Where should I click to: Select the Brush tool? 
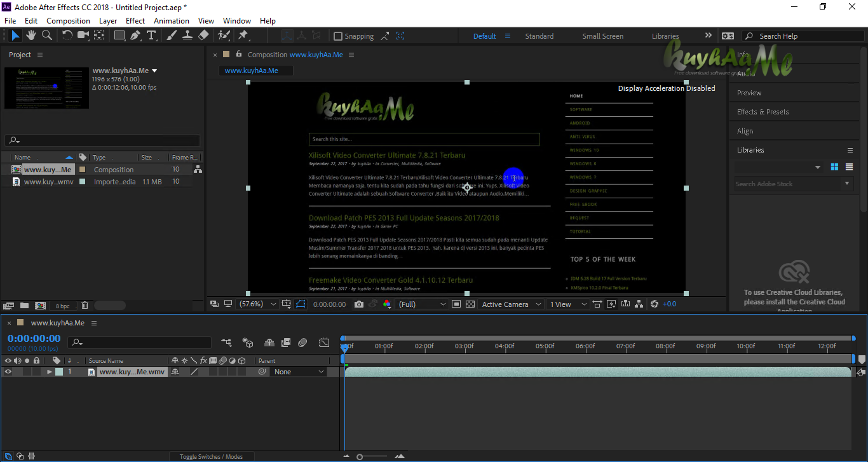172,36
